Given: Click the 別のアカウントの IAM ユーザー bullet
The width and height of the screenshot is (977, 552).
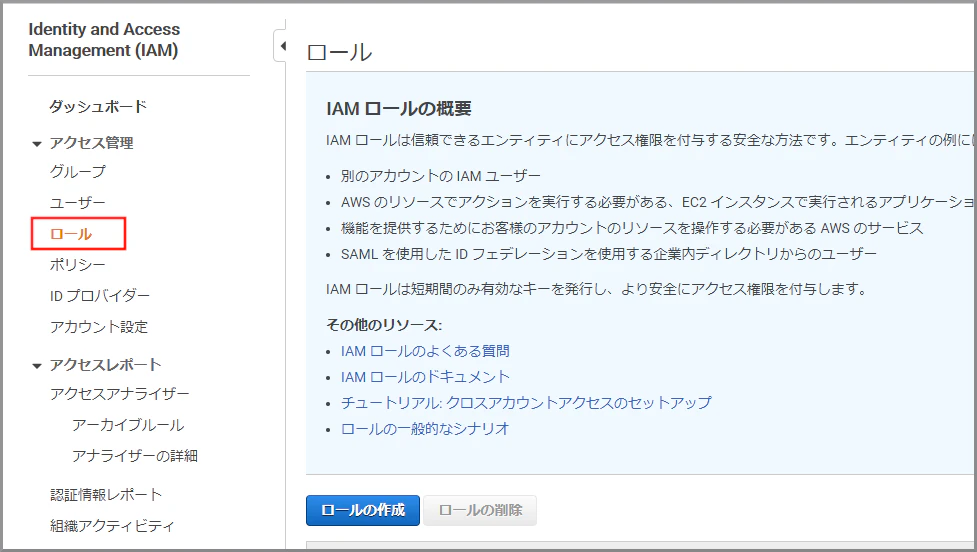Looking at the screenshot, I should [441, 176].
